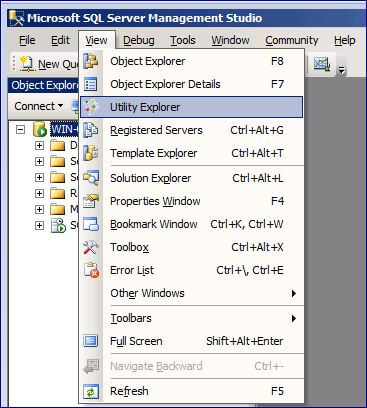Viewport: 367px width, 408px height.
Task: Select the WIN- server tree node
Action: click(64, 129)
